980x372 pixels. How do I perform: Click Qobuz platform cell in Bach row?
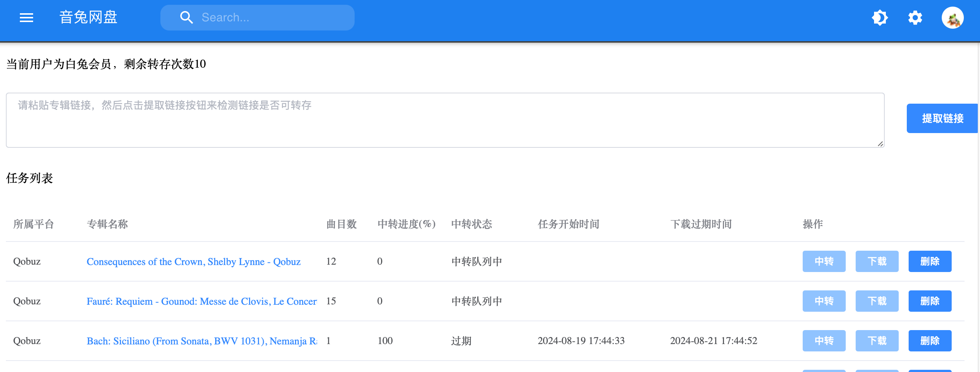tap(26, 341)
